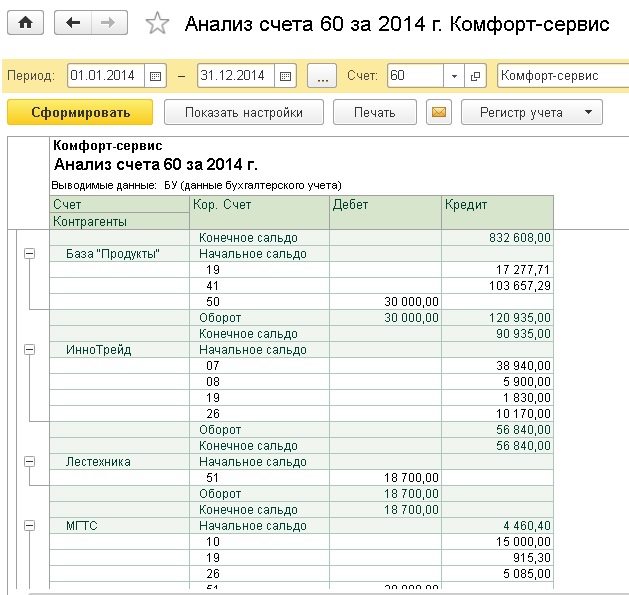The image size is (629, 595).
Task: Select corresponding account 10 cell
Action: (260, 542)
